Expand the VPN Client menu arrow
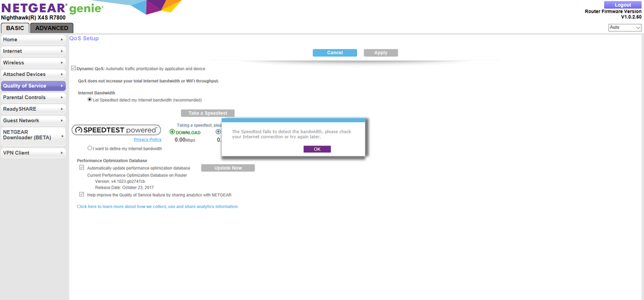 tap(62, 153)
